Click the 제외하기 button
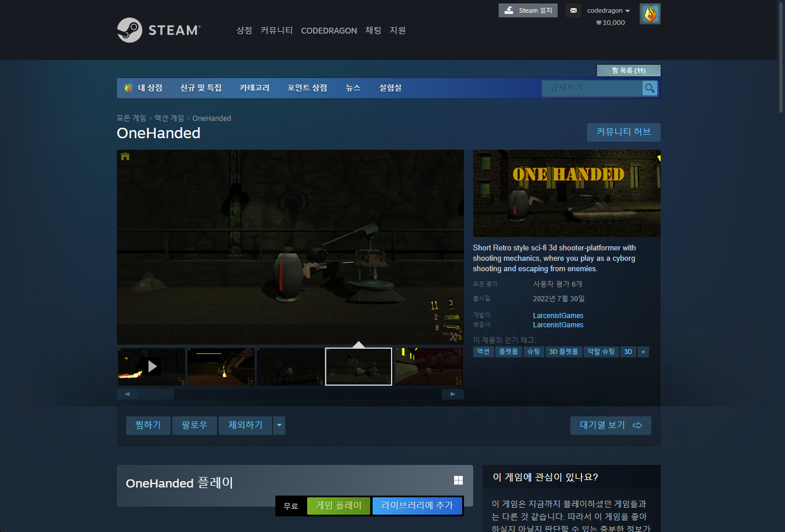This screenshot has width=785, height=532. click(x=245, y=426)
